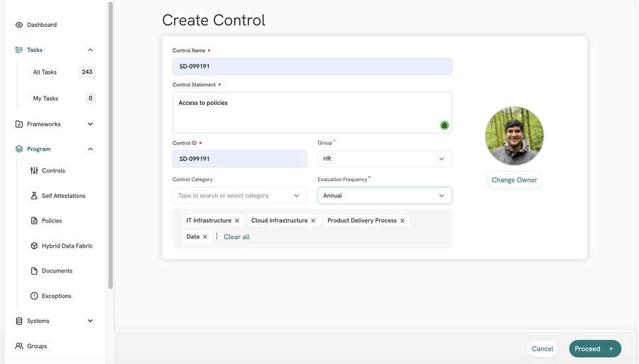Viewport: 639px width, 364px height.
Task: Open All Tasks list
Action: click(x=45, y=72)
